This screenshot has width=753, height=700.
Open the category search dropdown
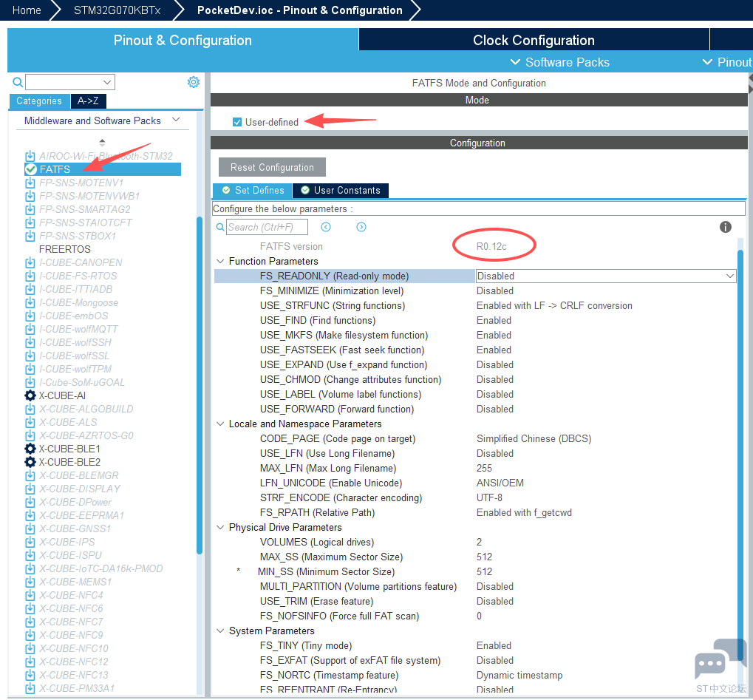108,82
